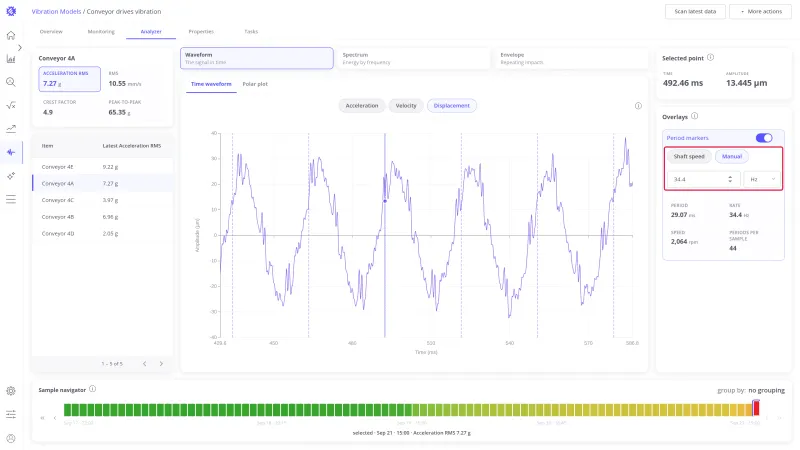Select the Velocity signal pill
Image resolution: width=800 pixels, height=450 pixels.
406,106
